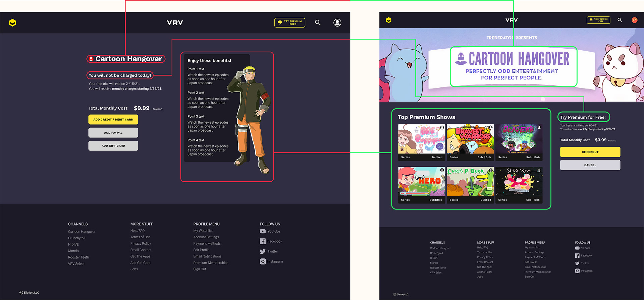Open Cartoon Hangover channel in right footer
Screen dimensions: 644x300
click(x=440, y=248)
